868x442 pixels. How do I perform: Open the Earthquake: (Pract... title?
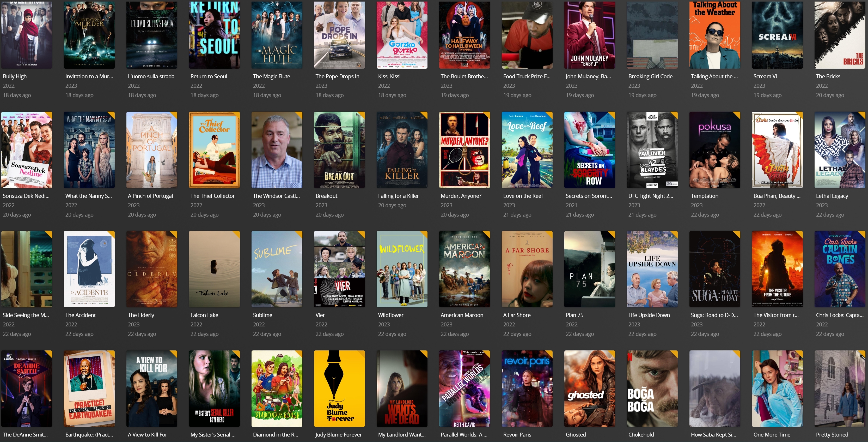point(89,435)
